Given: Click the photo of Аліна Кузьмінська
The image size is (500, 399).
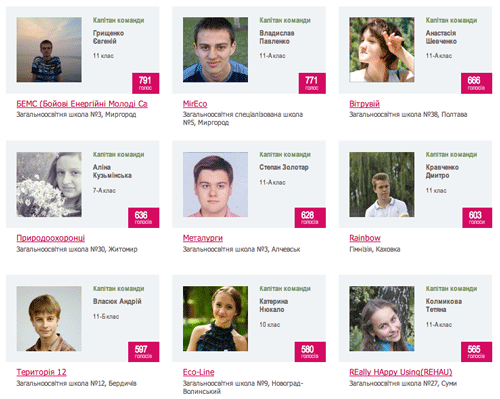Looking at the screenshot, I should (49, 184).
